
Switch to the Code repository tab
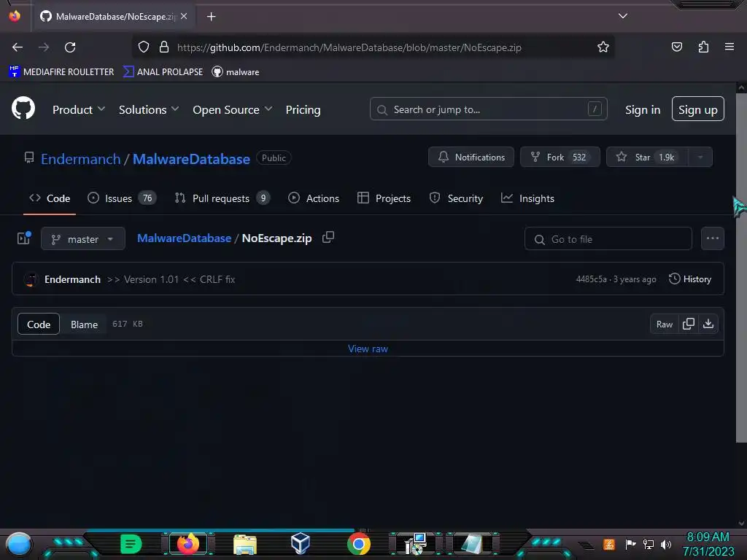50,198
